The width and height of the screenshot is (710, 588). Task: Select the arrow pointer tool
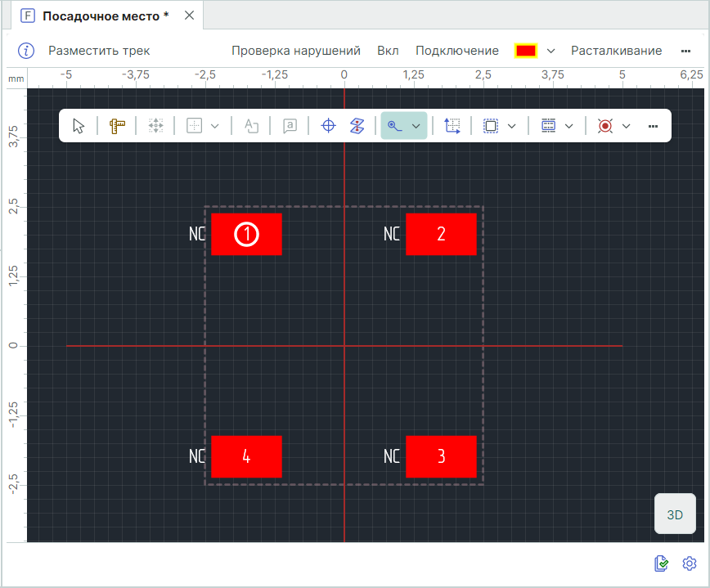pyautogui.click(x=79, y=126)
